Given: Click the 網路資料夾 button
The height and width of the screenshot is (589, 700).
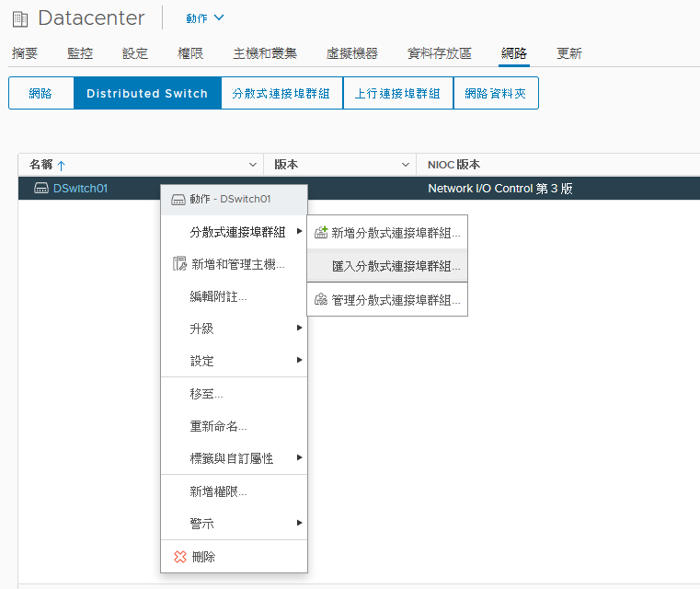Looking at the screenshot, I should (496, 93).
